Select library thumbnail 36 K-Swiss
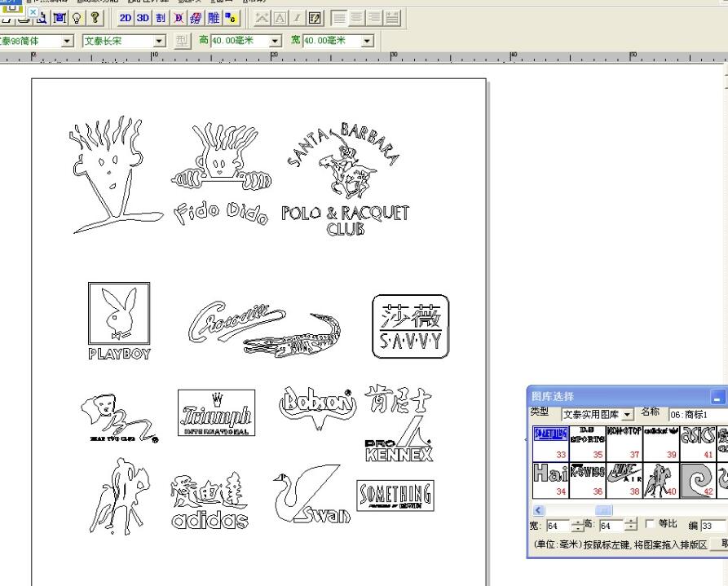Image resolution: width=728 pixels, height=586 pixels. (x=587, y=480)
